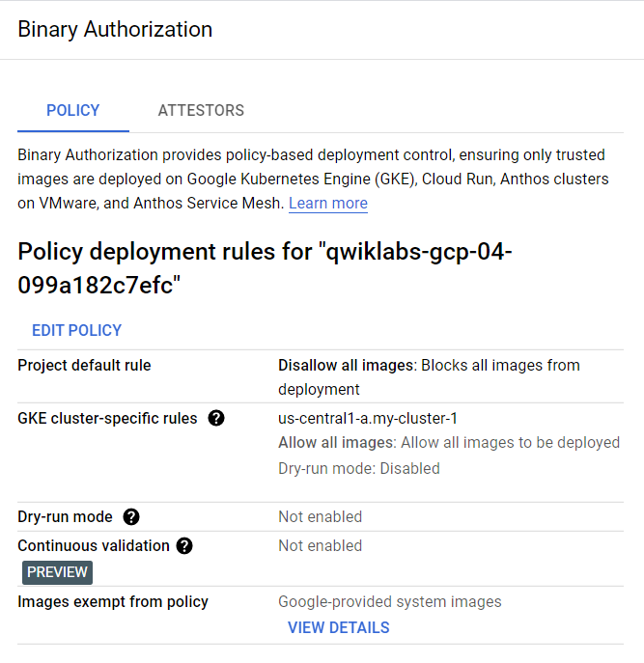Click Not enabled value for Continuous validation
Viewport: 644px width, 663px height.
point(320,546)
